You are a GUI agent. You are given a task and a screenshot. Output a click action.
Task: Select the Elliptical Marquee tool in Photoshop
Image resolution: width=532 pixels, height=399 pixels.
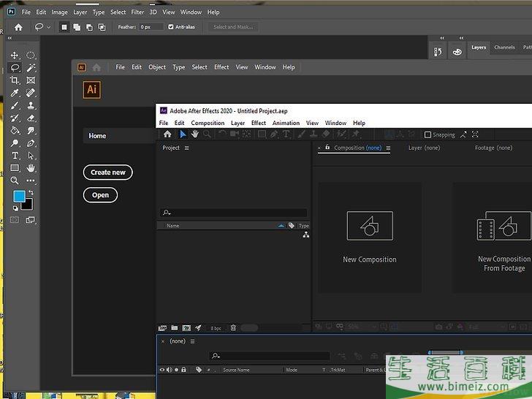[31, 55]
